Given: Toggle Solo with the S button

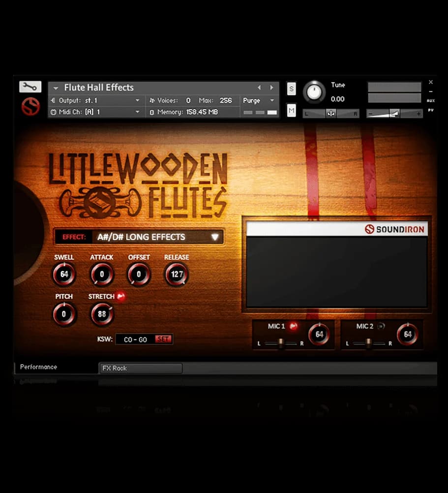Looking at the screenshot, I should pos(291,89).
